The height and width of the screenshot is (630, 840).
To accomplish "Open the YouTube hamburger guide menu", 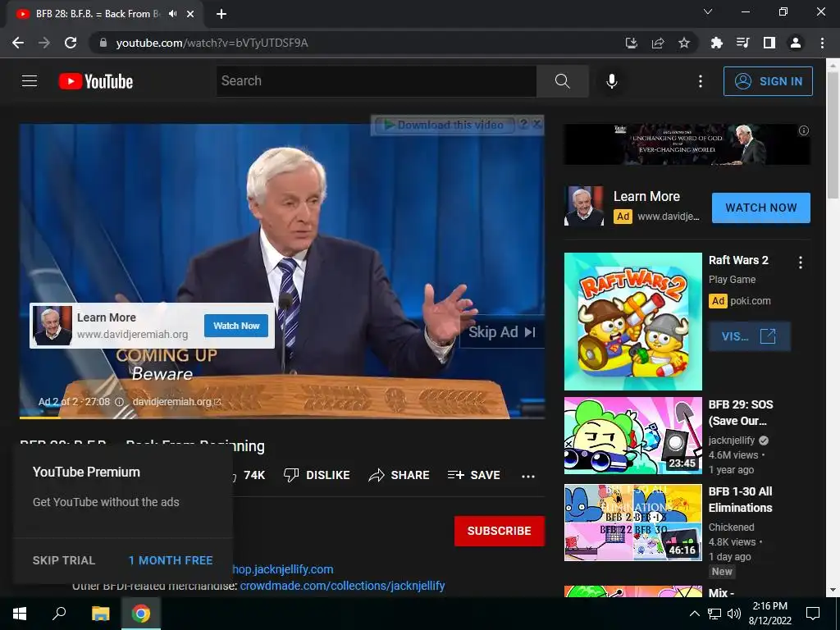I will 30,81.
